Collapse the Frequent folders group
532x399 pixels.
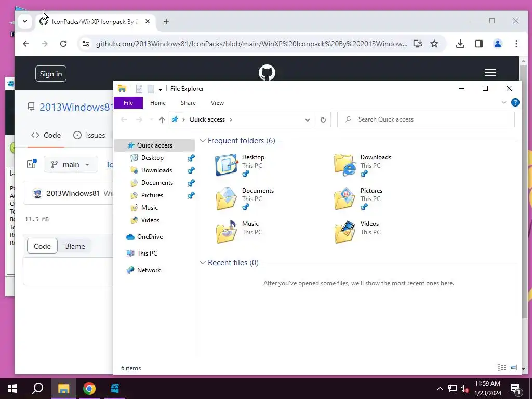pos(203,140)
